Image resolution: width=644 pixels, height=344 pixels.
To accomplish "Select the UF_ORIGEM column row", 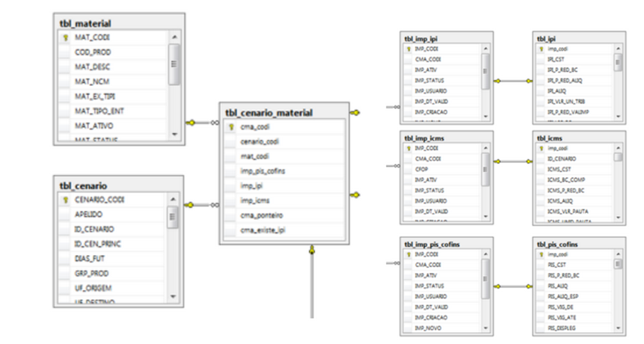I will (x=112, y=288).
